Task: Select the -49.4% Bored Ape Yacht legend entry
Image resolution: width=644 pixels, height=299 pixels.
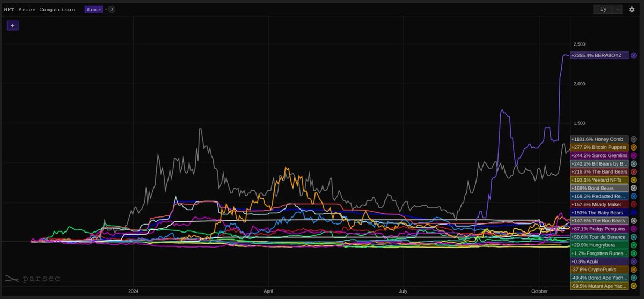Action: [599, 278]
